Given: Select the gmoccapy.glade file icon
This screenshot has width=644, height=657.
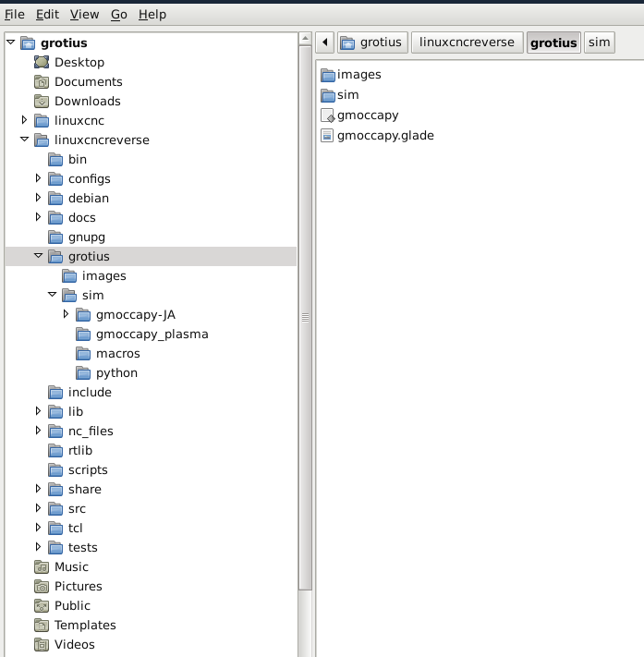Looking at the screenshot, I should pos(326,135).
